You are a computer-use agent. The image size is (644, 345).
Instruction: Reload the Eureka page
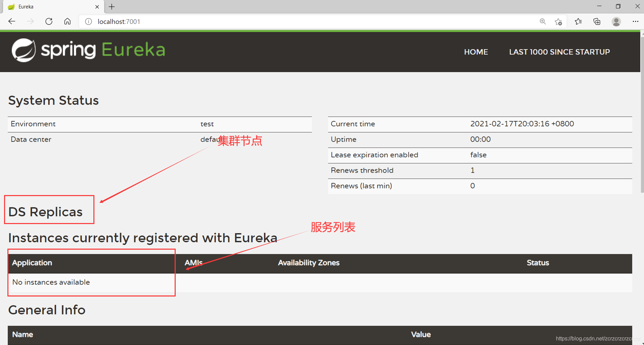pos(49,22)
